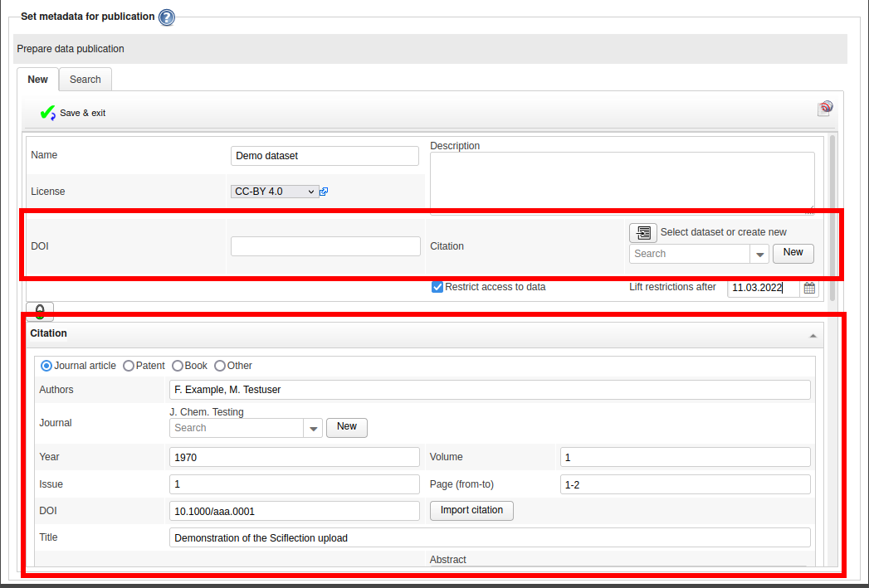Viewport: 869px width, 588px height.
Task: Click the New button next to Journal search
Action: tap(347, 427)
